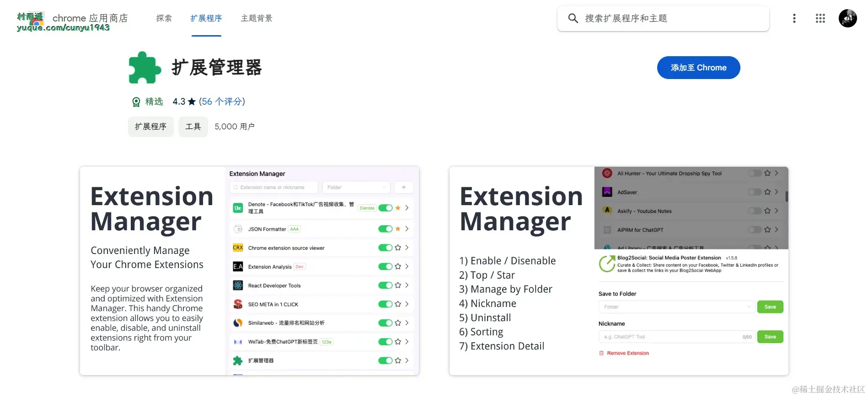Screen dimensions: 868x397
Task: Disable Chrome extension source viewer
Action: coord(386,248)
